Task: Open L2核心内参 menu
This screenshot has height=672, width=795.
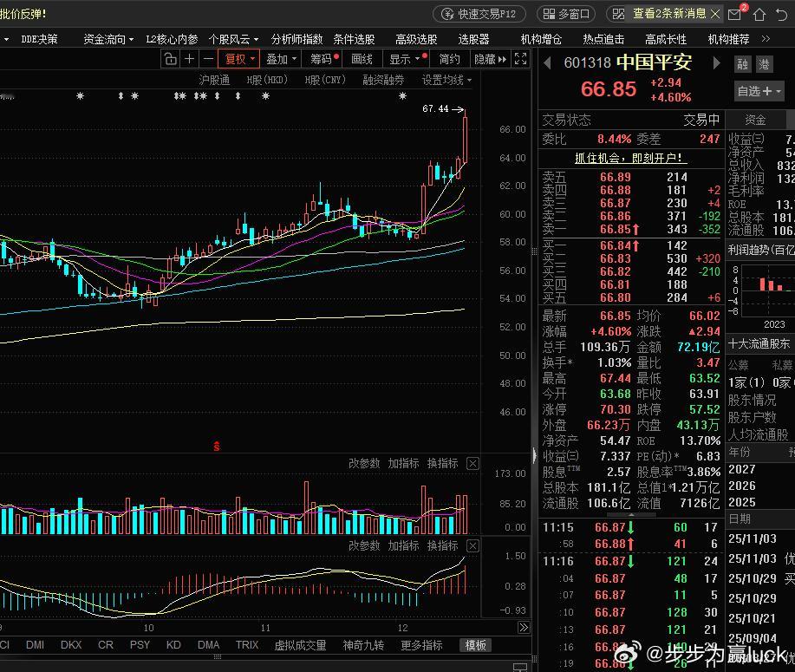Action: click(x=172, y=39)
